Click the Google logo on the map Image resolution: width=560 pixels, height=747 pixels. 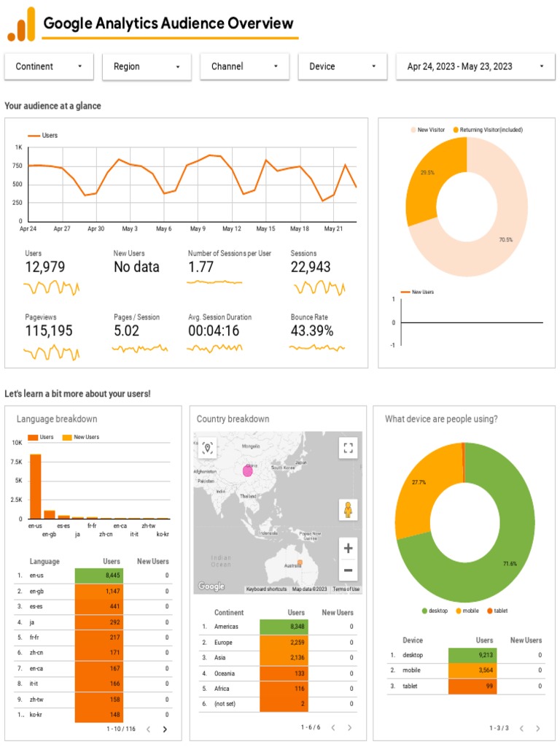(211, 586)
